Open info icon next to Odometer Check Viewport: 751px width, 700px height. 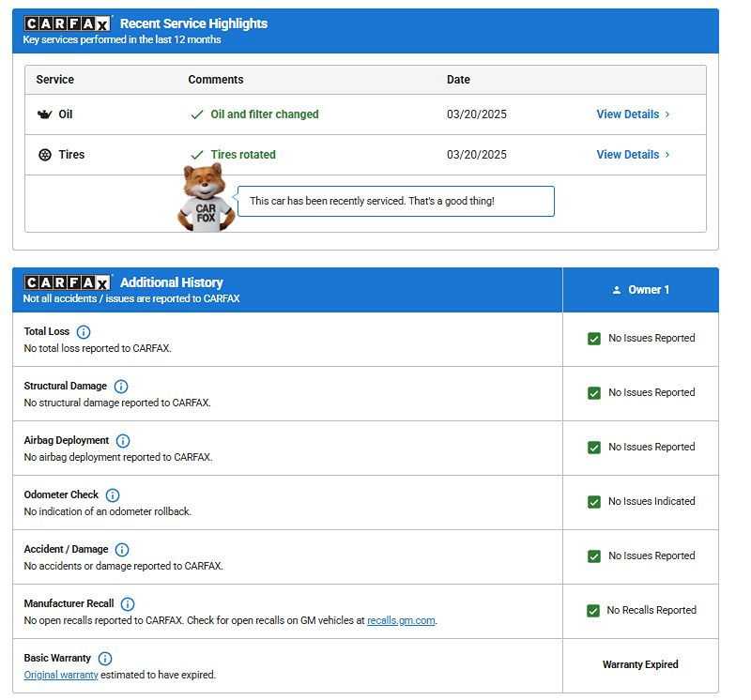coord(113,495)
